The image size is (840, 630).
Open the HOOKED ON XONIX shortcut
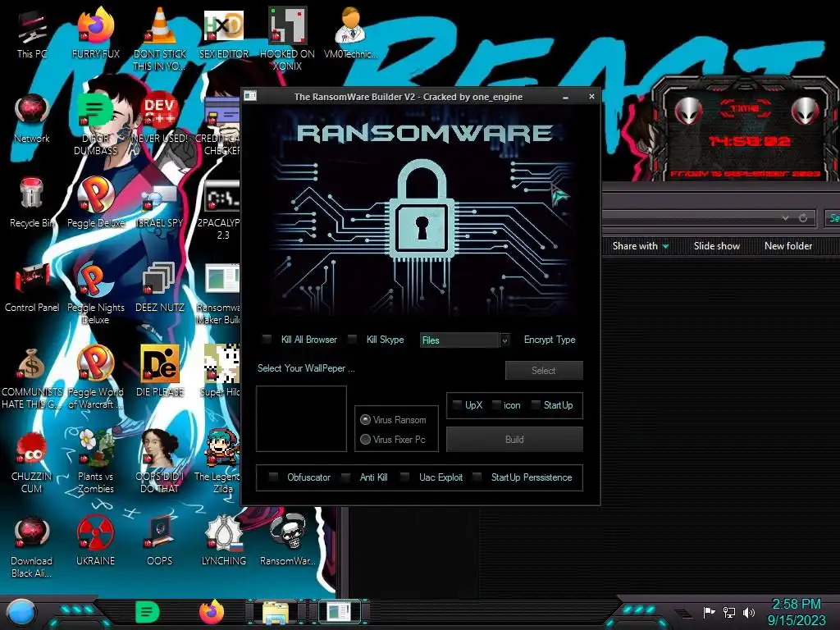(287, 39)
